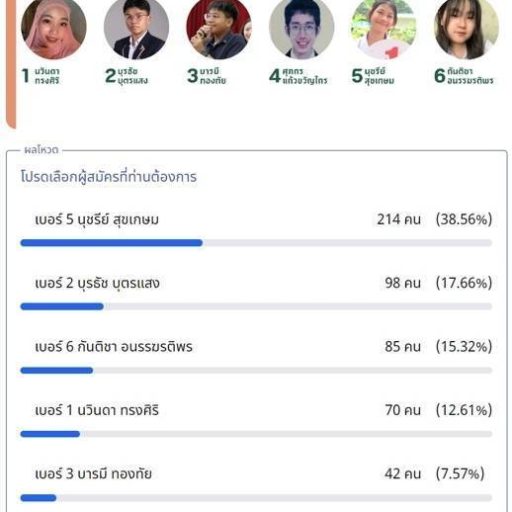The height and width of the screenshot is (512, 512).
Task: Click candidate 4 photo with glasses
Action: 302,28
